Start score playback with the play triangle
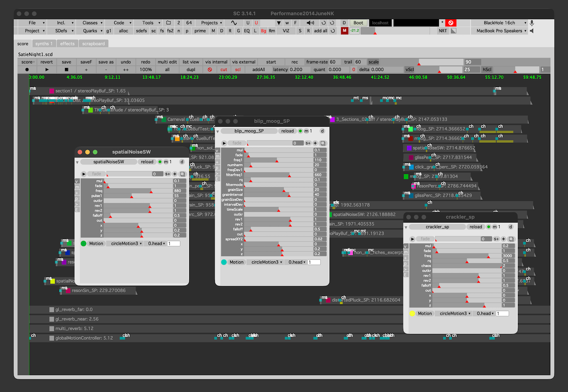 pos(47,70)
